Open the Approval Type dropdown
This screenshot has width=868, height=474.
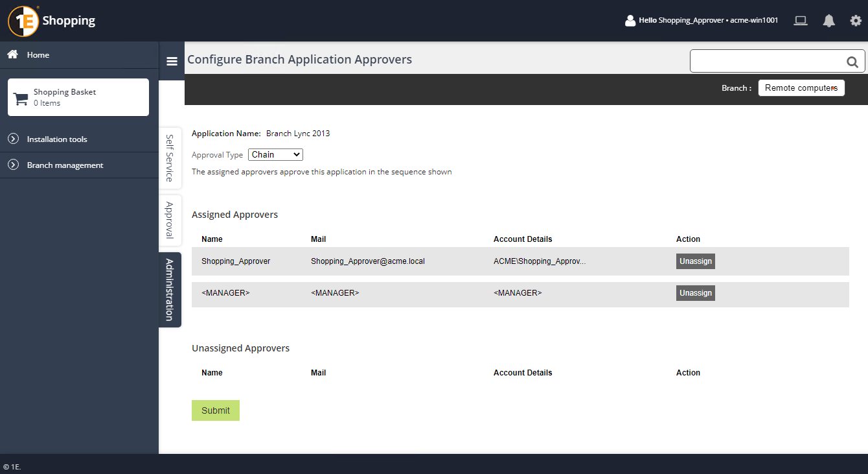[275, 155]
